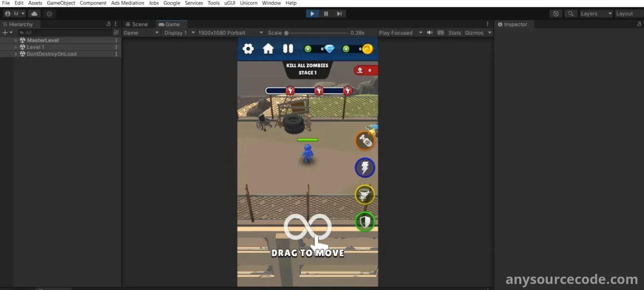The width and height of the screenshot is (644, 290).
Task: Click the search magnifier in toolbar
Action: 571,14
